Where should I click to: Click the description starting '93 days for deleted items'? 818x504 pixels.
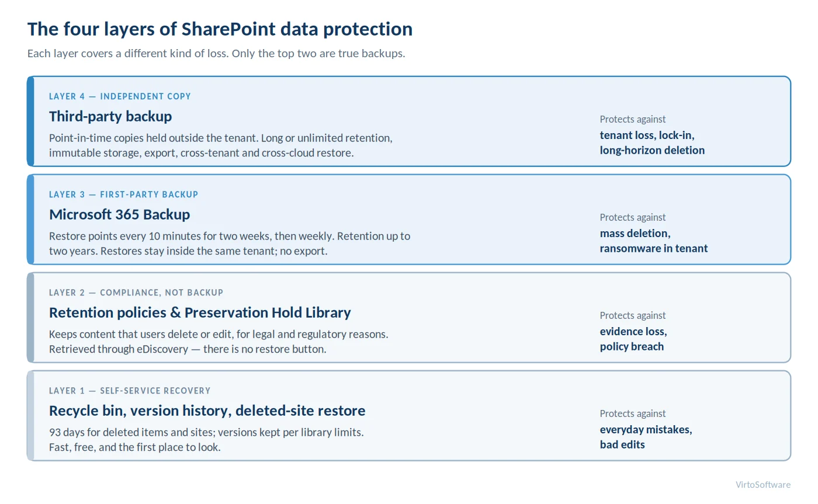tap(206, 440)
